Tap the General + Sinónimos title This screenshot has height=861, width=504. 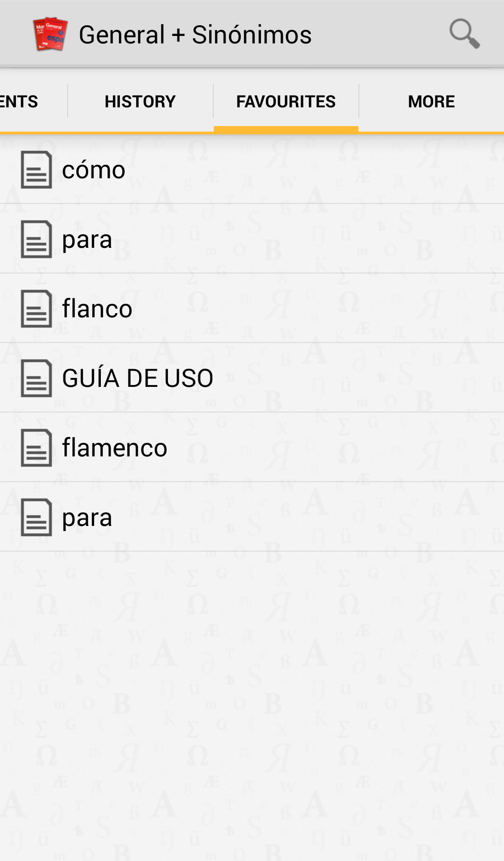click(x=195, y=35)
